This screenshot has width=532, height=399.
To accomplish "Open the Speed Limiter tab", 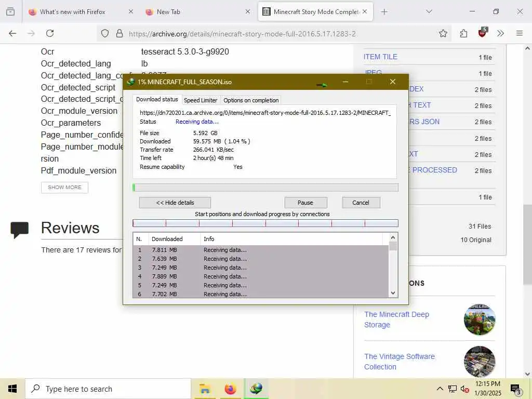I will 201,100.
